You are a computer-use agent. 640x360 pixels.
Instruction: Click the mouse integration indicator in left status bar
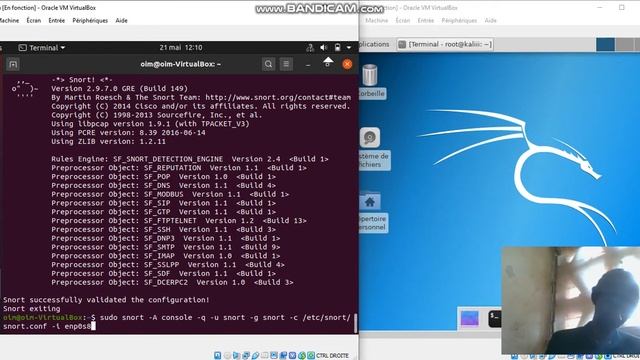[x=302, y=356]
